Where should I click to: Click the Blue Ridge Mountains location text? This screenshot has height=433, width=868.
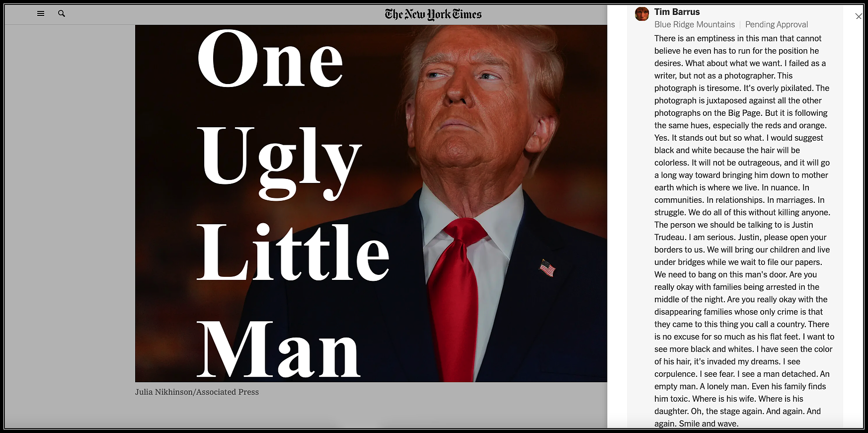coord(694,24)
